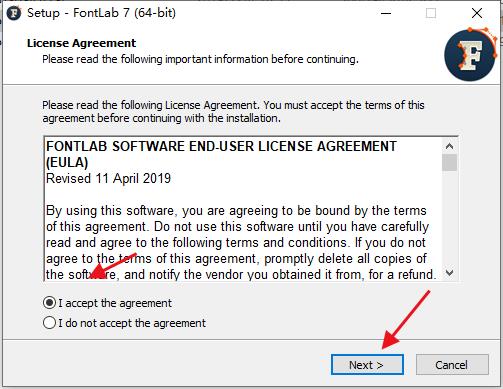This screenshot has width=503, height=389.
Task: Click the "Revised 11 April 2019" line
Action: coord(108,179)
